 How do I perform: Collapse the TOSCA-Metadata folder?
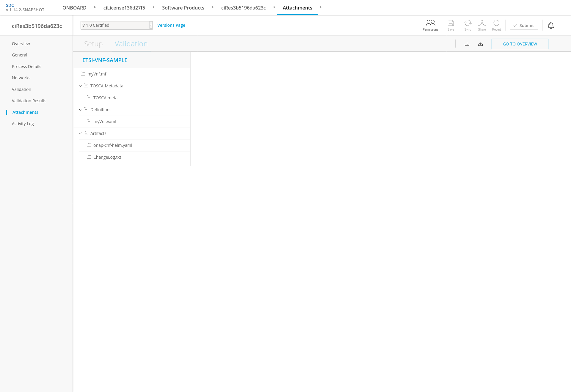(80, 86)
